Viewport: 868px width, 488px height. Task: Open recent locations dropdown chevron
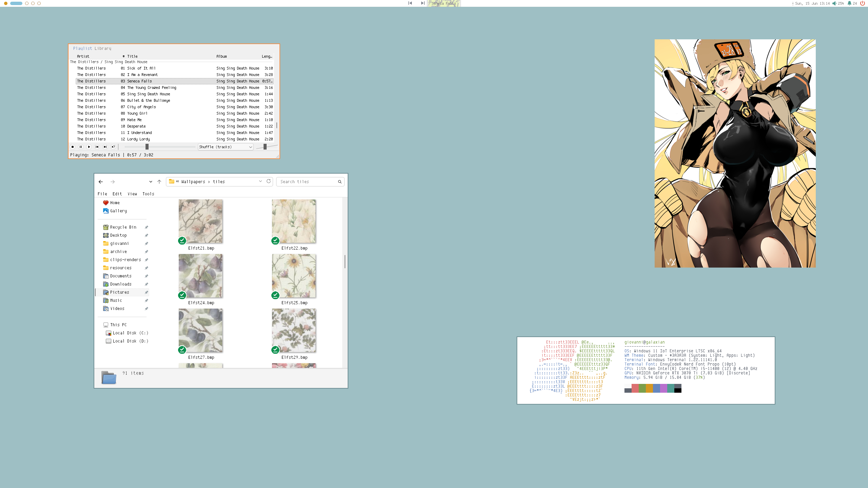151,182
